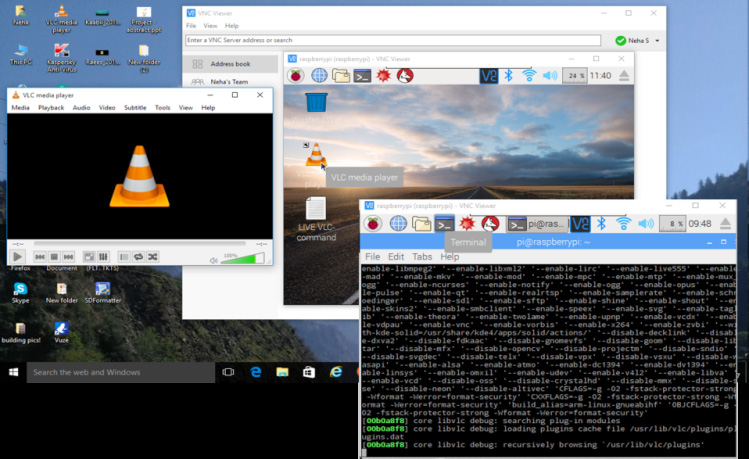This screenshot has height=459, width=749.
Task: Adjust VLC volume slider
Action: (242, 259)
